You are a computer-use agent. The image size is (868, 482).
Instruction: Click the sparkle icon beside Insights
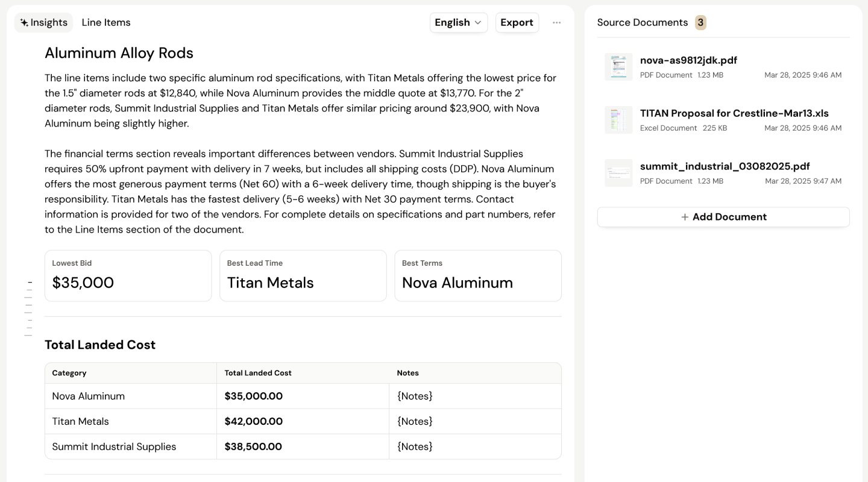[24, 22]
